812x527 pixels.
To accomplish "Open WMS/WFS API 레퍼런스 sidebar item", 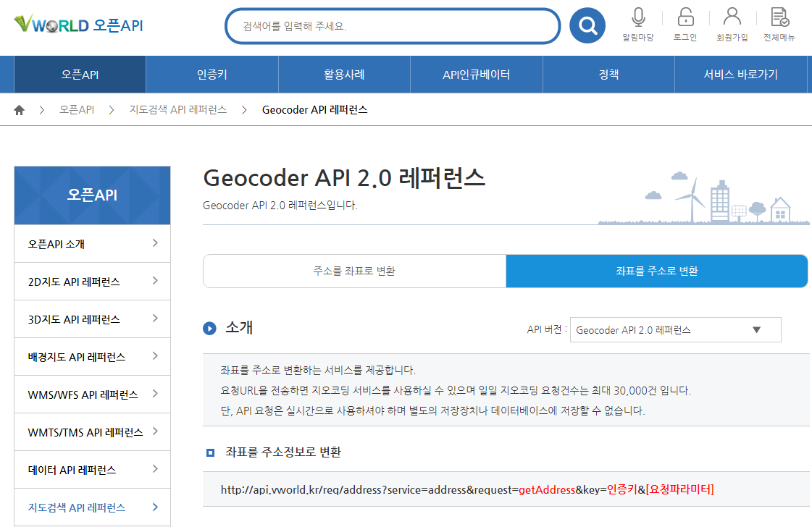I will 92,395.
